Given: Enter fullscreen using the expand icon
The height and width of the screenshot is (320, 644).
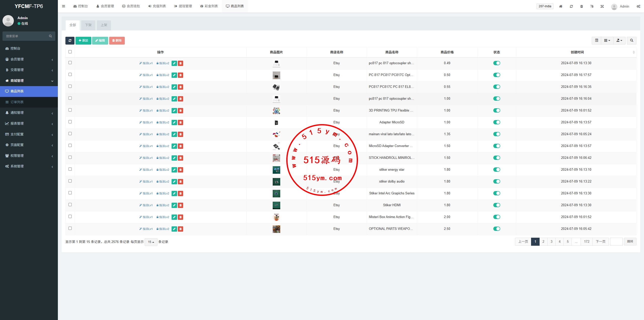Looking at the screenshot, I should 602,7.
